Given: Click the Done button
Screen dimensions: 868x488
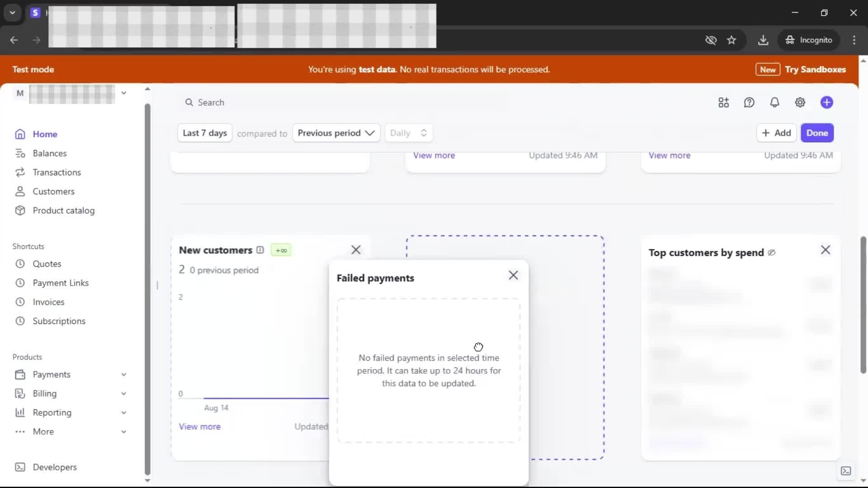Looking at the screenshot, I should [817, 133].
